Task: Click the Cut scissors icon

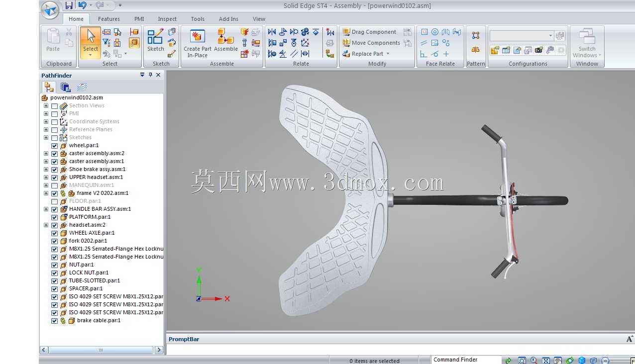Action: 69,32
